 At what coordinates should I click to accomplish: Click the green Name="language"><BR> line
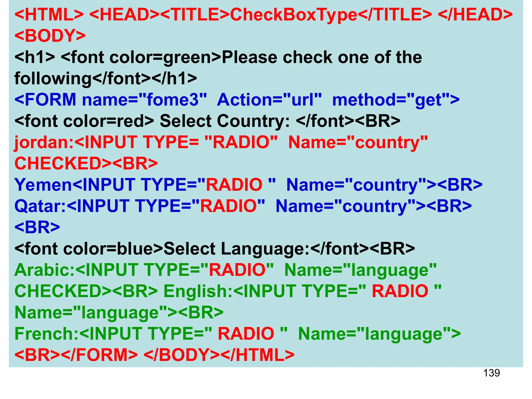(119, 312)
